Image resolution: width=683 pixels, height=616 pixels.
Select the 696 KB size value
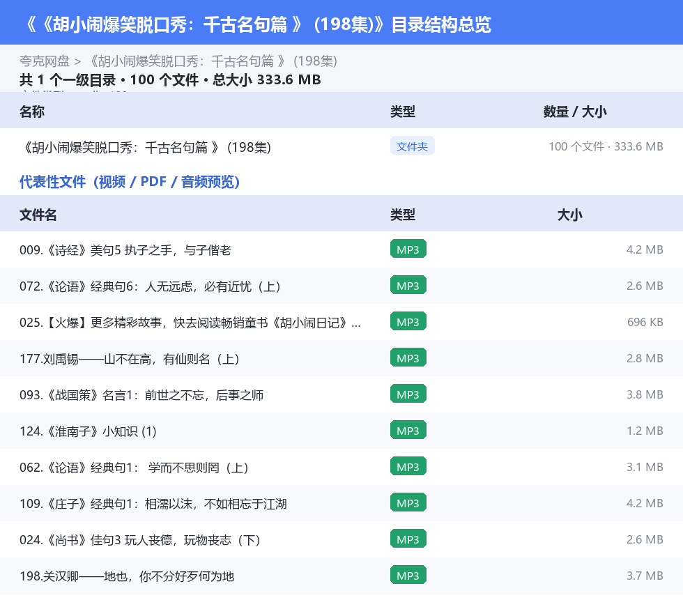pyautogui.click(x=645, y=322)
